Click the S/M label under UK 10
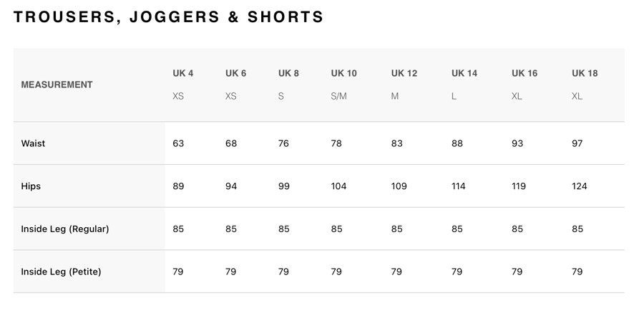This screenshot has width=644, height=316. (338, 96)
